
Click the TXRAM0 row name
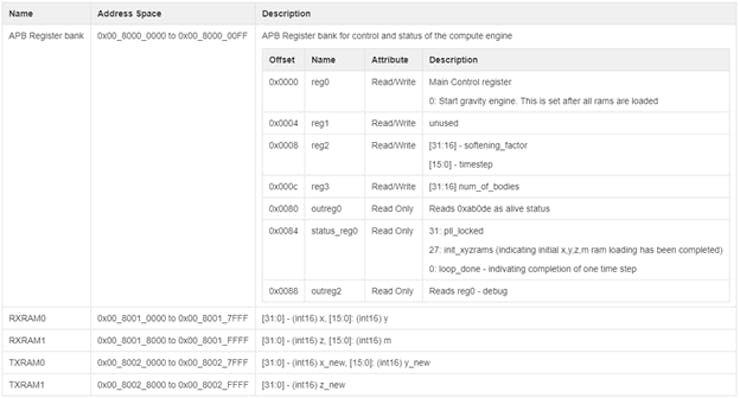click(27, 363)
